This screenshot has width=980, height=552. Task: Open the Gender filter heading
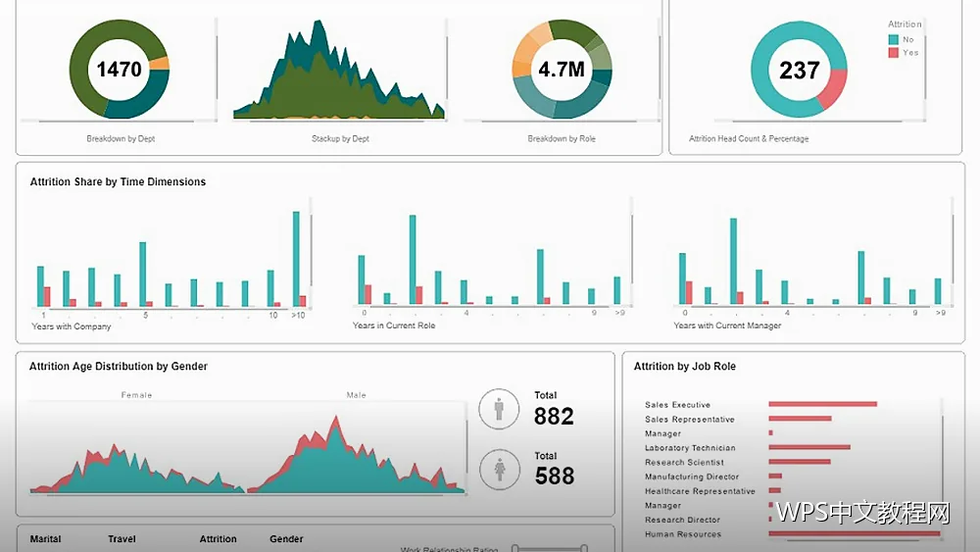(286, 539)
